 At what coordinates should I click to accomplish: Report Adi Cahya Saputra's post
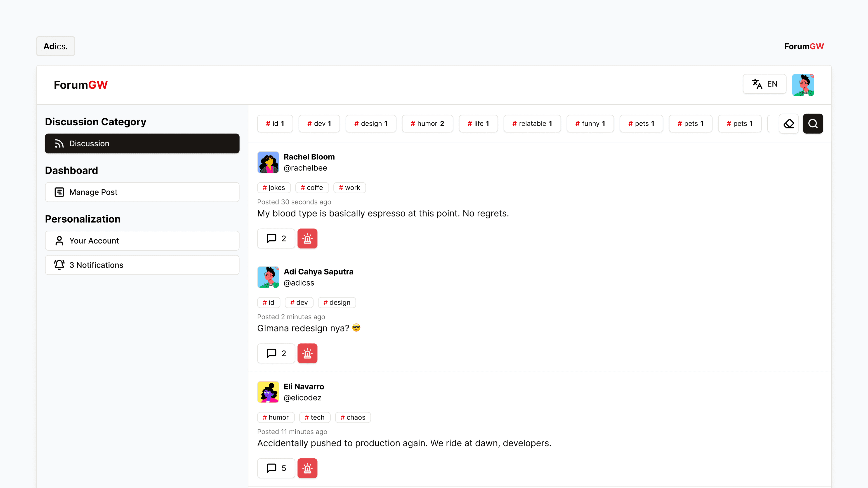click(x=307, y=353)
